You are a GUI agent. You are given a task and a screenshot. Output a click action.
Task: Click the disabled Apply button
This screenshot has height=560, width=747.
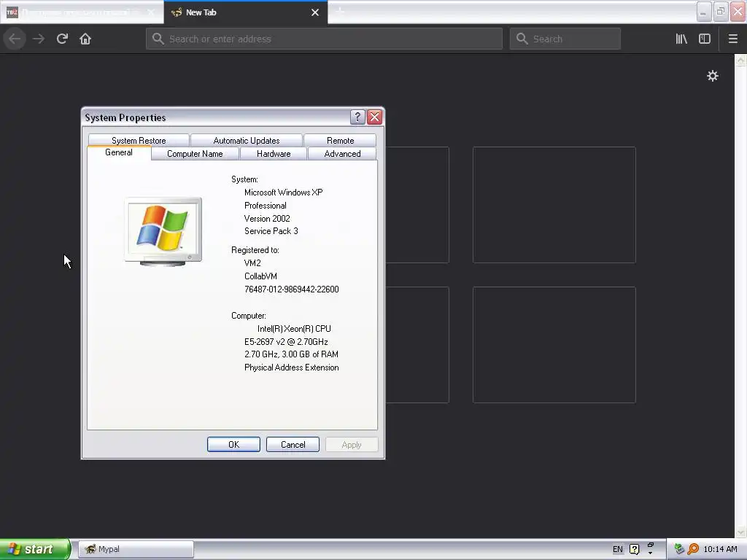[x=352, y=444]
